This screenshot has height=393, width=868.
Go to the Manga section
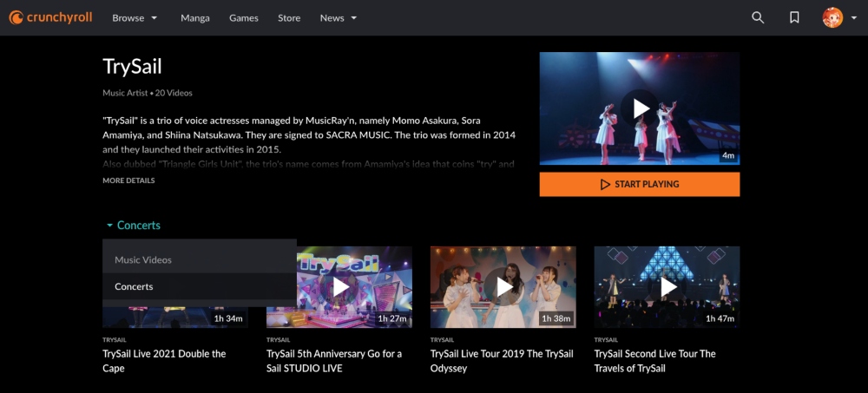pos(194,17)
